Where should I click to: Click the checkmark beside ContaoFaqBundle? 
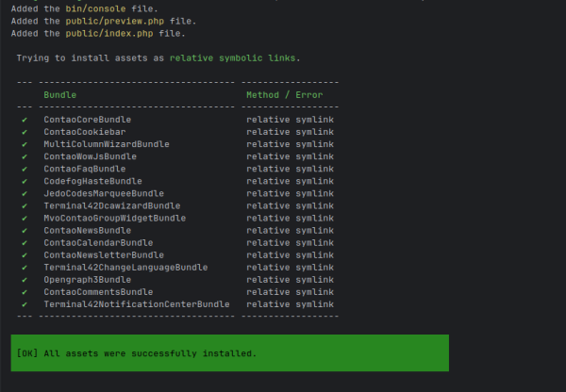pos(25,169)
